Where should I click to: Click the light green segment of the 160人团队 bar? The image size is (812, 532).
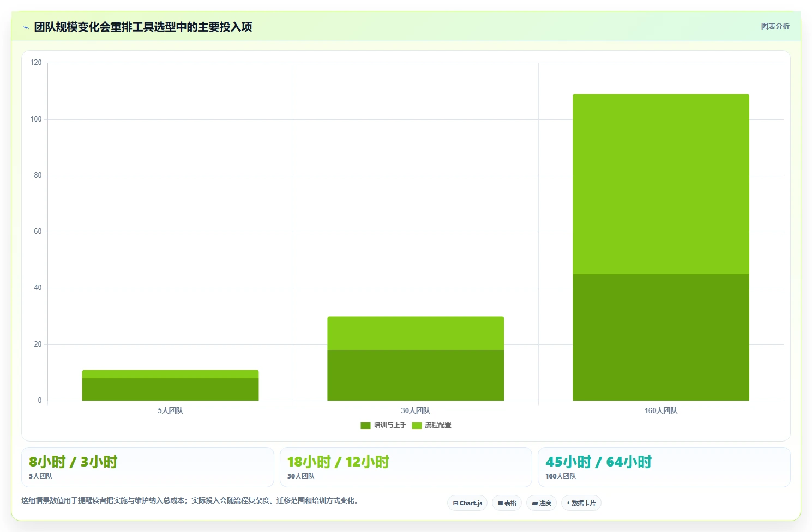coord(661,184)
